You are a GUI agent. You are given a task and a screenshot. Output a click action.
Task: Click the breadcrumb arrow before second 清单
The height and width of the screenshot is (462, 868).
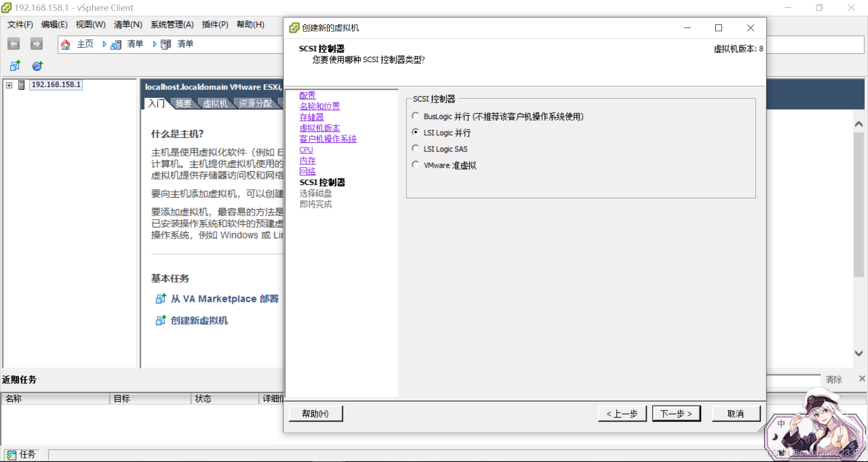pos(155,44)
